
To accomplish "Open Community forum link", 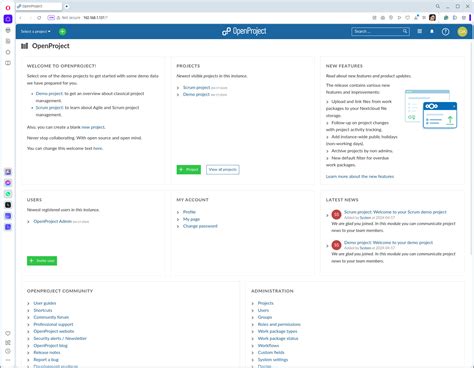I will 51,317.
